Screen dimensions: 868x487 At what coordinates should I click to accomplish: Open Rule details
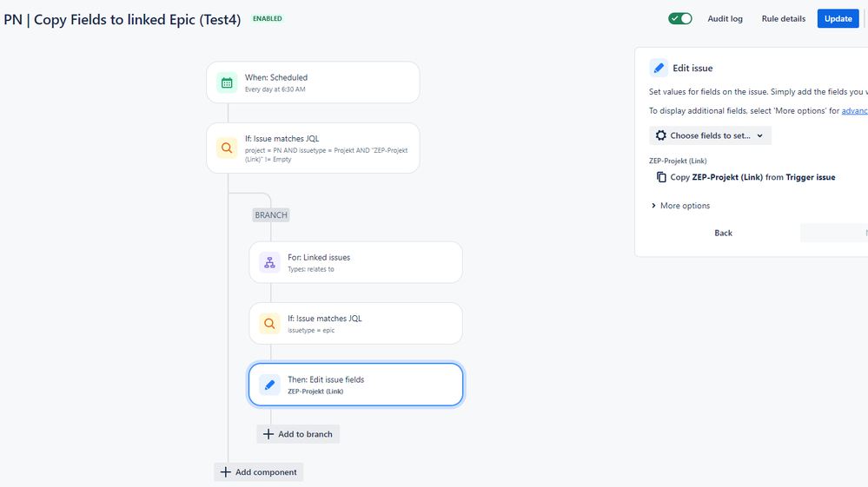pos(784,19)
